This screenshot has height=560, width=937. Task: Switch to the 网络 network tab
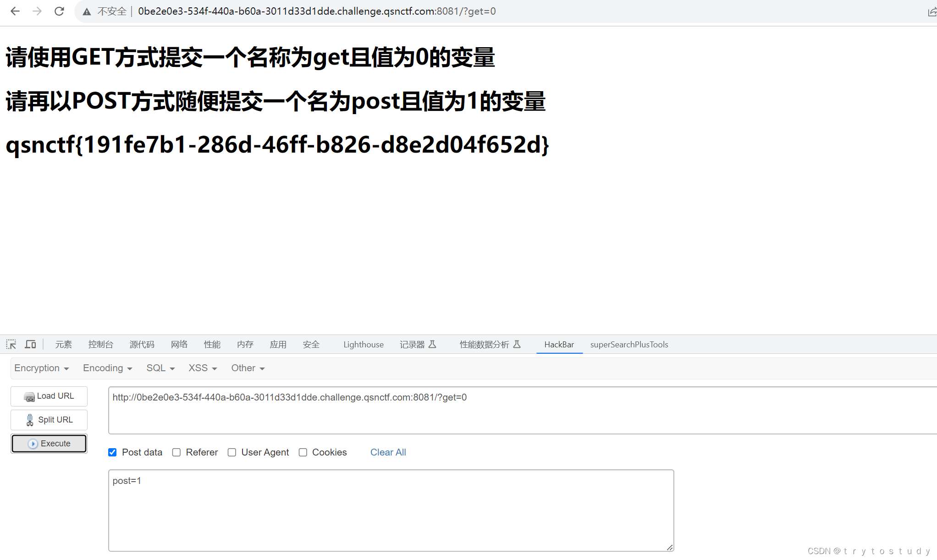point(179,344)
